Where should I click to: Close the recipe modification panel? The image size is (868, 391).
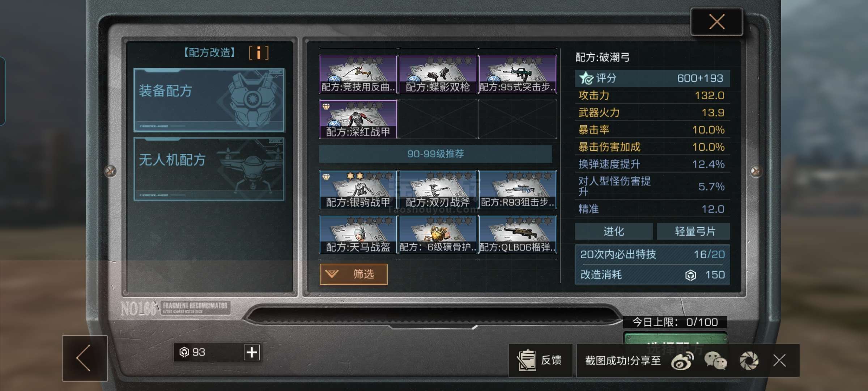[717, 22]
